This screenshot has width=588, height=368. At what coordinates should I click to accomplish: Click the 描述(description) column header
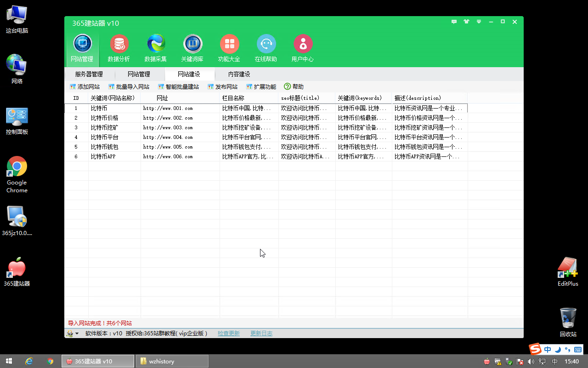(430, 98)
